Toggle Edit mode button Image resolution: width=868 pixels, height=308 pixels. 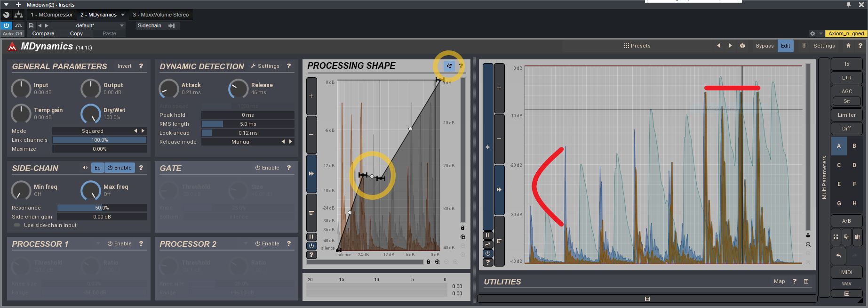point(786,46)
